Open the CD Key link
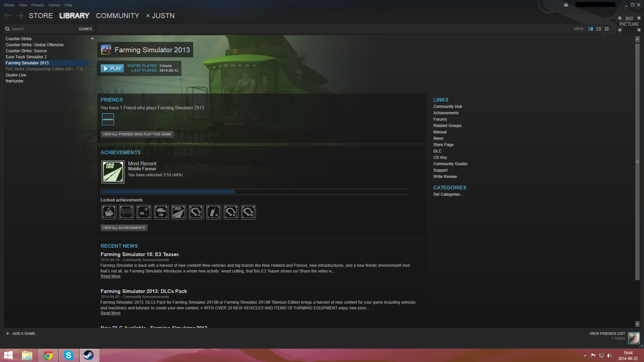The width and height of the screenshot is (644, 362). click(440, 158)
